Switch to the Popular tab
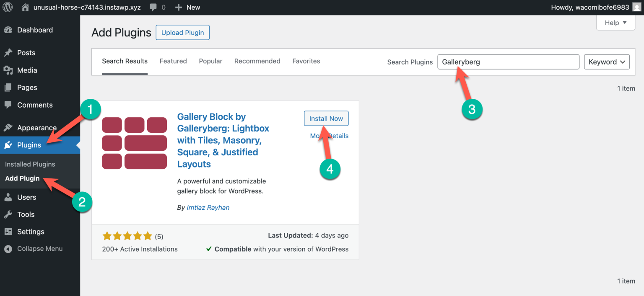The width and height of the screenshot is (644, 296). (x=210, y=61)
